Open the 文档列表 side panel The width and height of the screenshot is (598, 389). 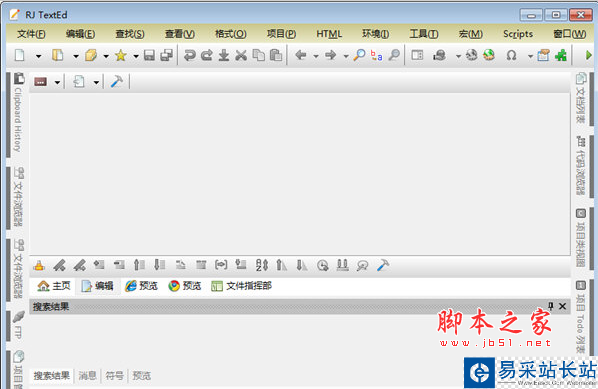coord(580,98)
